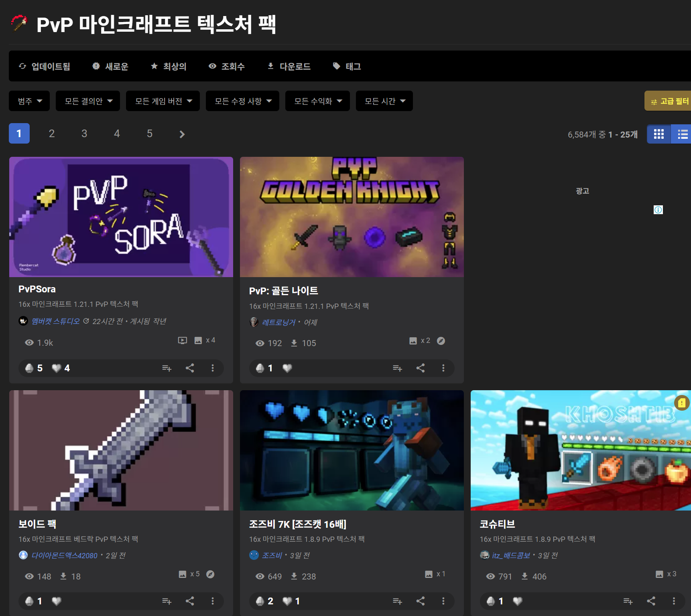Click the yellow warning badge on 코슈티브 thumbnail

tap(682, 403)
